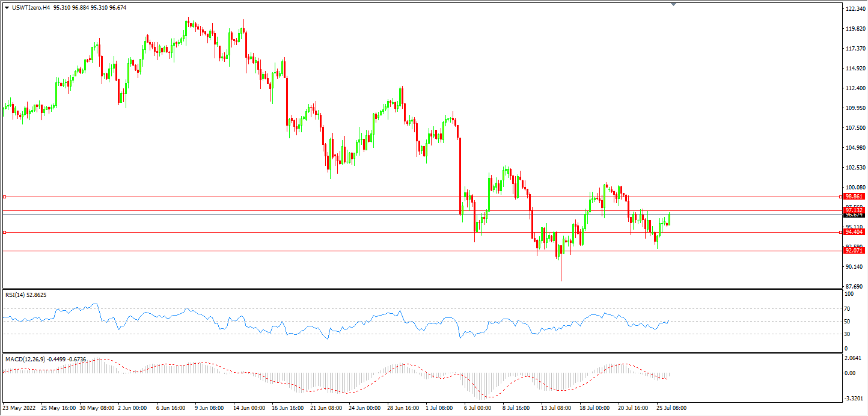Click the left handle of the 98.861 line
868x416 pixels.
[5, 197]
